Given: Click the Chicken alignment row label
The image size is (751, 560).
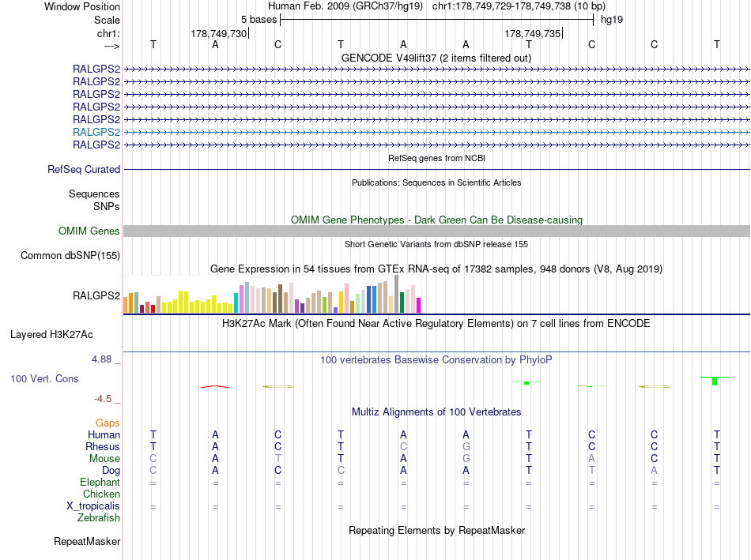Looking at the screenshot, I should [x=101, y=494].
